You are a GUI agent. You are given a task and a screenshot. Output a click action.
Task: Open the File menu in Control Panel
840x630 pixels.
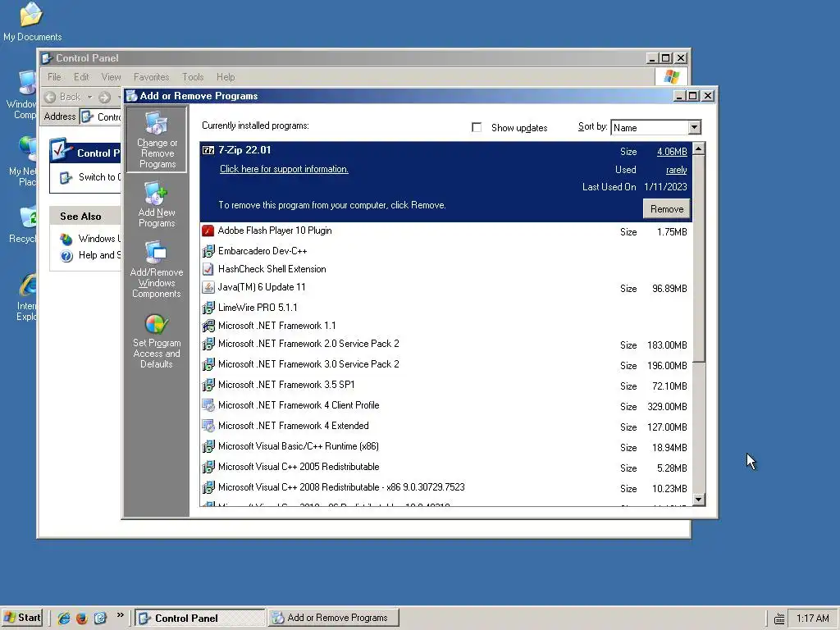[54, 77]
